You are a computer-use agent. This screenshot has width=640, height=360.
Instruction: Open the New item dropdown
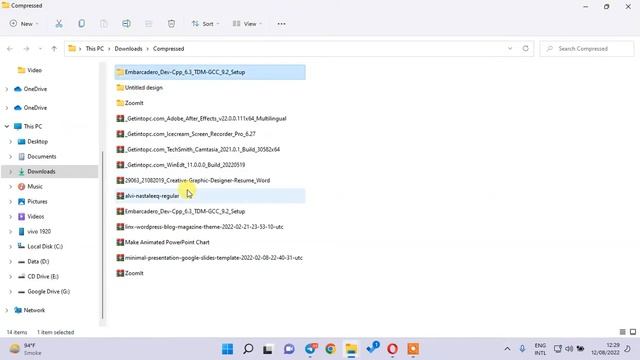(x=24, y=24)
